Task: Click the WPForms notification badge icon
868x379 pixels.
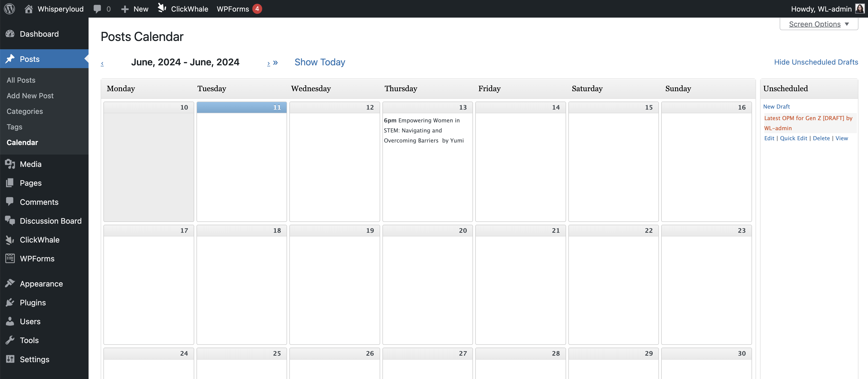Action: [257, 8]
